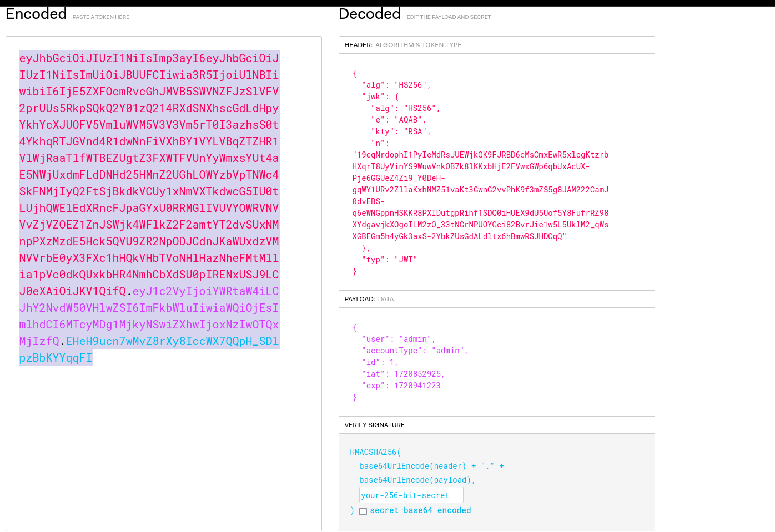775x532 pixels.
Task: Select the blue signature segment of the token
Action: coord(150,349)
